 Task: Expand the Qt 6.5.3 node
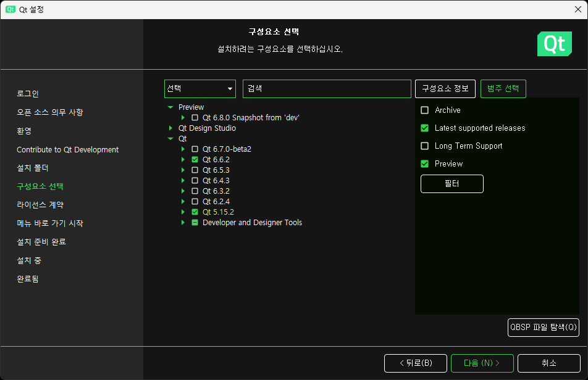[x=183, y=170]
